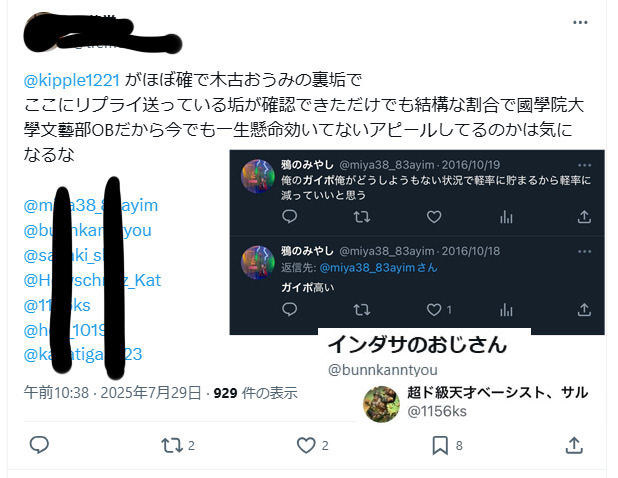
Task: Open the main tweet's share icon
Action: [x=574, y=445]
